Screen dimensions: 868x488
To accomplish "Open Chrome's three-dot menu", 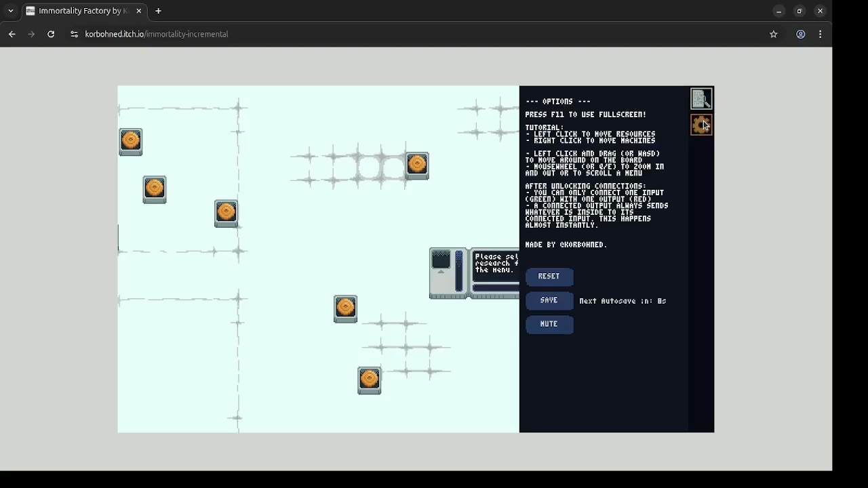I will click(x=820, y=34).
